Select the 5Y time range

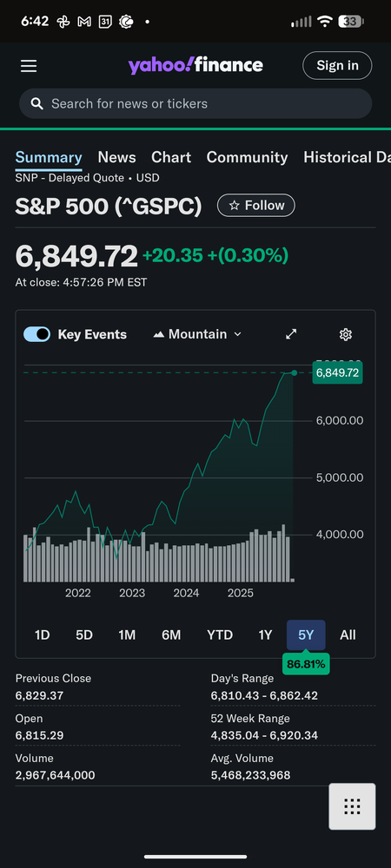tap(306, 635)
